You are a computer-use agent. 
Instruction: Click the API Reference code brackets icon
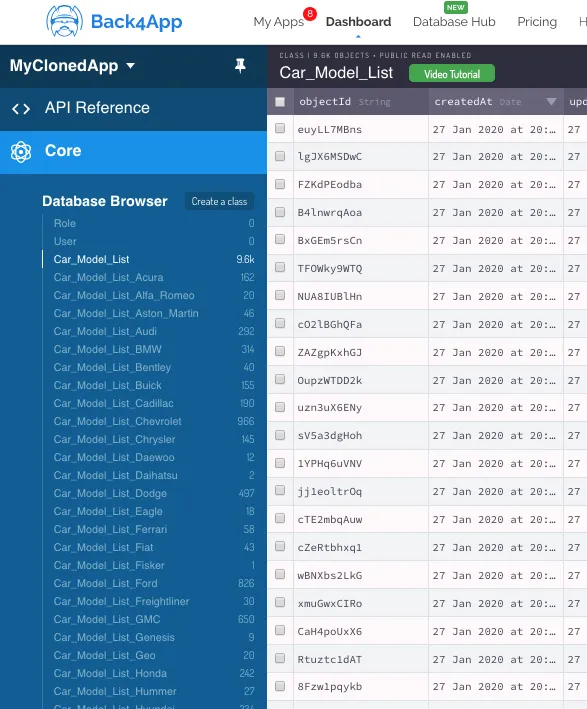[x=21, y=109]
